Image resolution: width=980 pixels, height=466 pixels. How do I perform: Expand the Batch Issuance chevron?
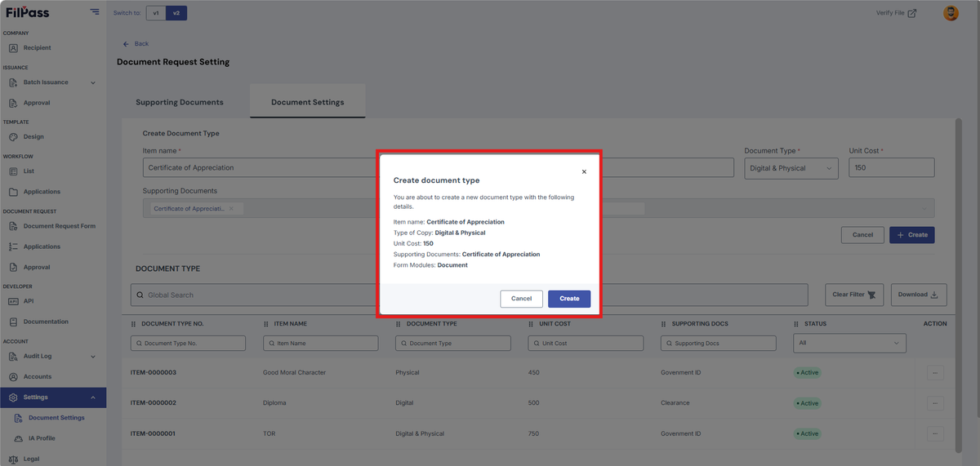pyautogui.click(x=93, y=82)
